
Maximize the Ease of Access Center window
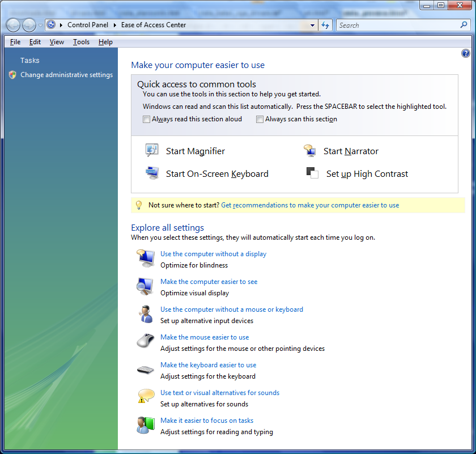[x=441, y=6]
